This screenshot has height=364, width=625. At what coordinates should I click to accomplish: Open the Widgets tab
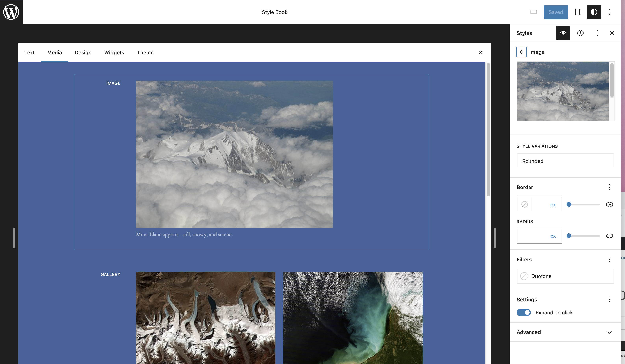click(114, 52)
